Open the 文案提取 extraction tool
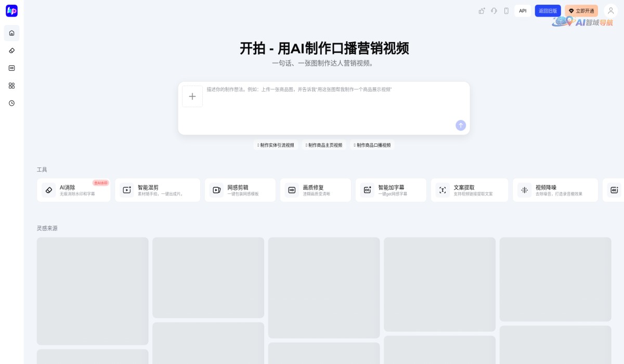Screen dimensions: 624x364 [470, 190]
